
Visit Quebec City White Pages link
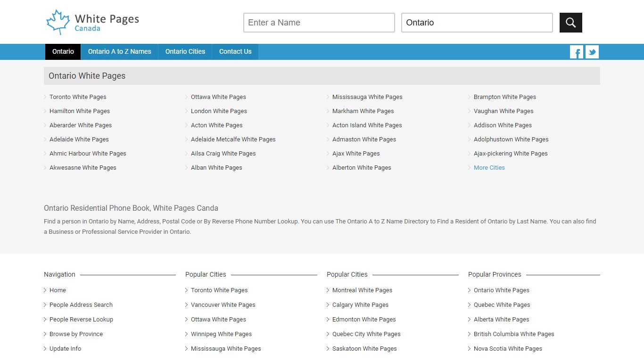coord(366,334)
